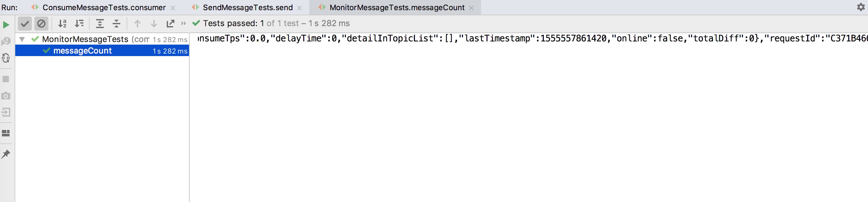868x202 pixels.
Task: Open Run panel settings gear
Action: pyautogui.click(x=861, y=7)
